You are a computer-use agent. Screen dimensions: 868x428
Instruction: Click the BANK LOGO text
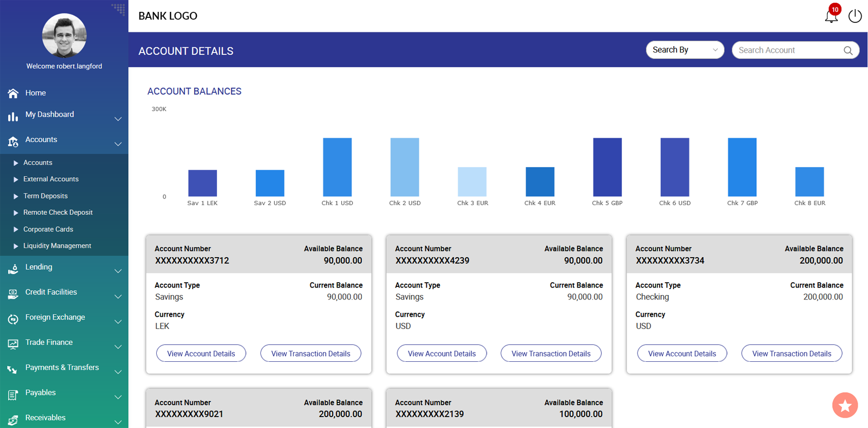[x=168, y=16]
